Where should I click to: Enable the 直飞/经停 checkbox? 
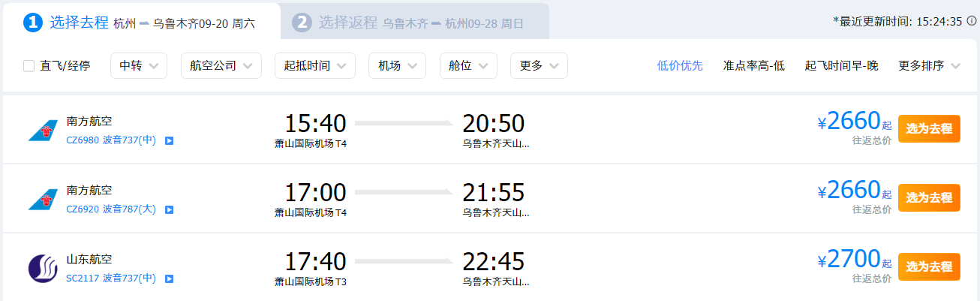coord(29,66)
